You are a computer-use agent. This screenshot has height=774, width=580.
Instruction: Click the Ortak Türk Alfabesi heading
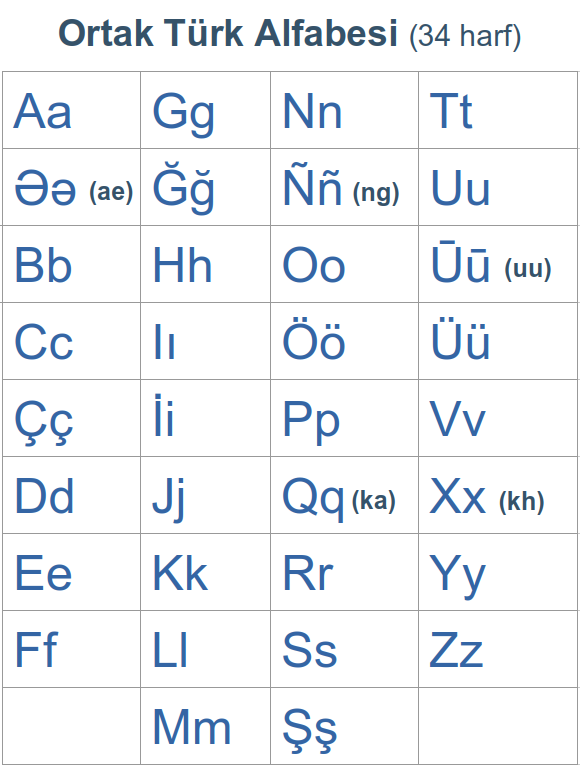click(228, 33)
